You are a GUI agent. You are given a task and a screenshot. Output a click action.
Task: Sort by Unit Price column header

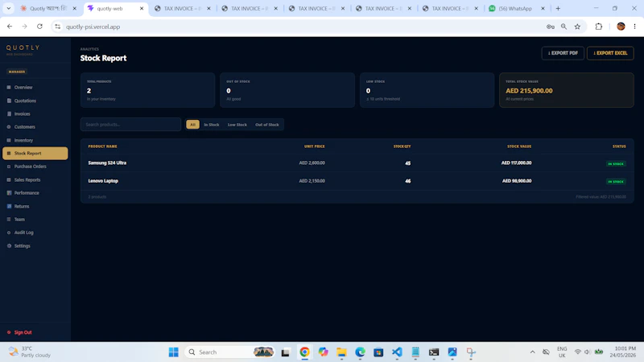314,146
